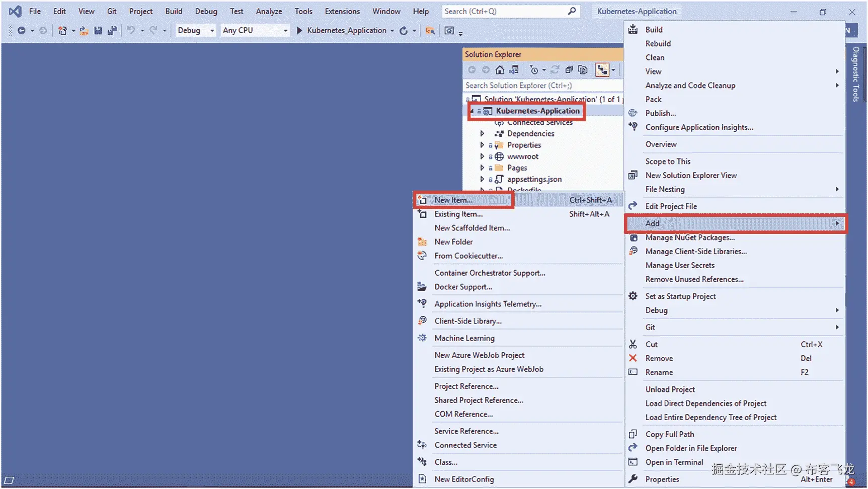Click the Docker Support icon in Add submenu
The height and width of the screenshot is (489, 868).
[x=422, y=287]
